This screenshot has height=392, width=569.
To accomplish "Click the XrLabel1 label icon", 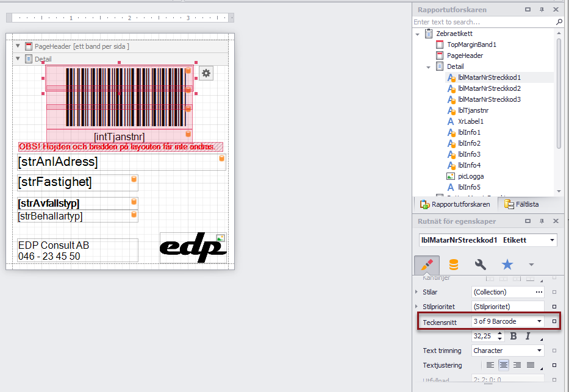I will click(450, 121).
